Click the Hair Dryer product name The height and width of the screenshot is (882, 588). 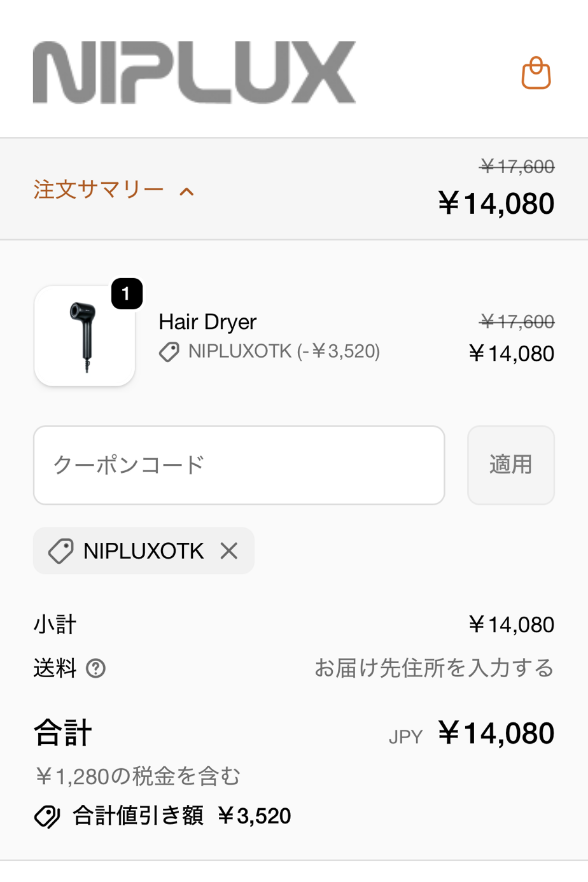(x=207, y=322)
